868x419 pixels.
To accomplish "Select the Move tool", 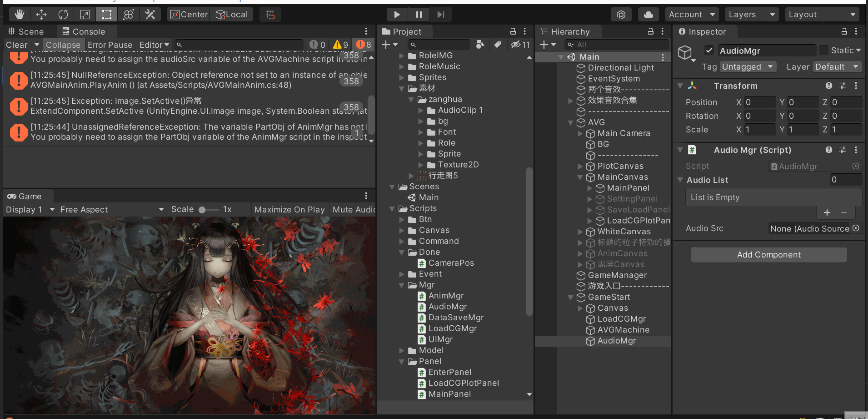I will click(41, 15).
